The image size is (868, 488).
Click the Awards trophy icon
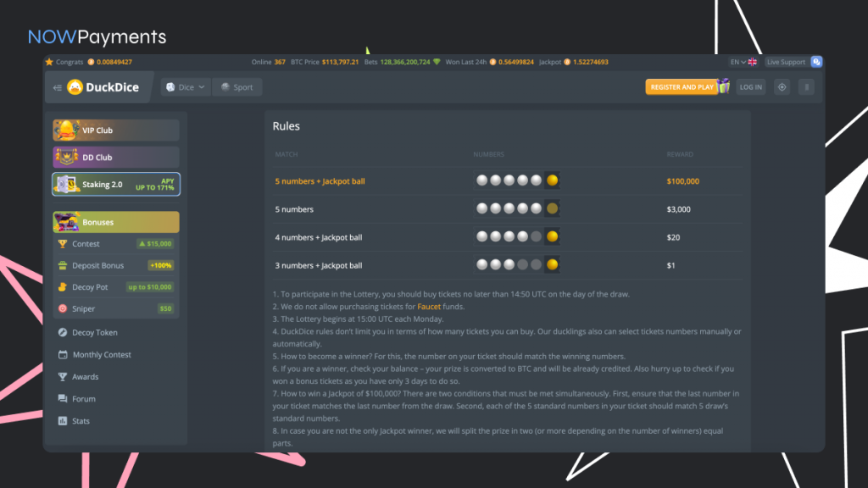pos(63,377)
